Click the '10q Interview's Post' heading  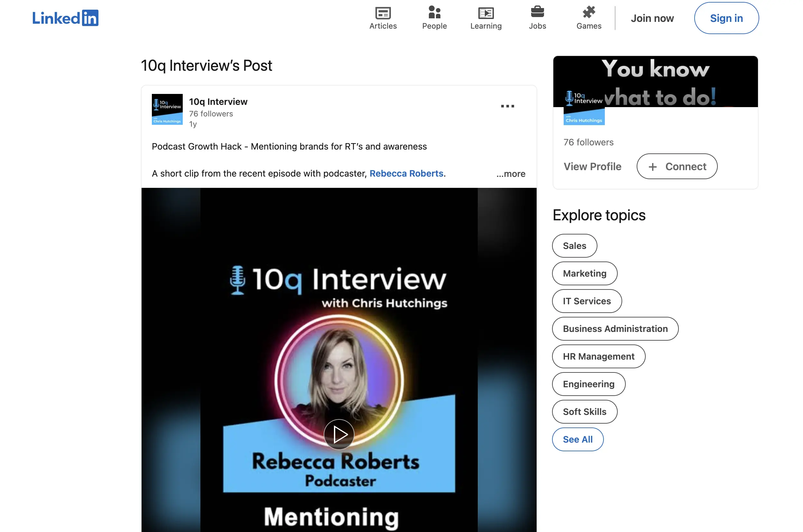206,66
